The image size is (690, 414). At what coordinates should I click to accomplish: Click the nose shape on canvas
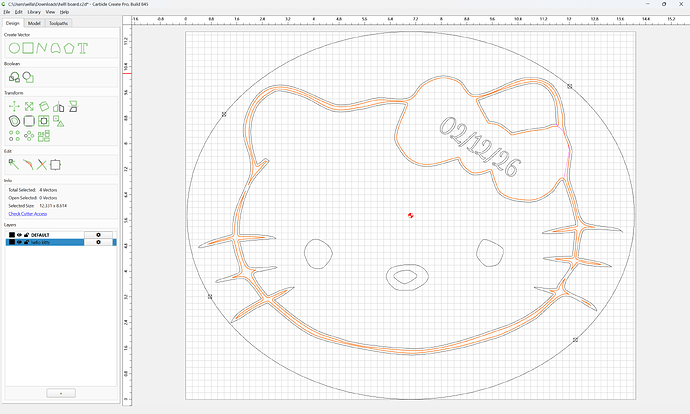(x=407, y=277)
